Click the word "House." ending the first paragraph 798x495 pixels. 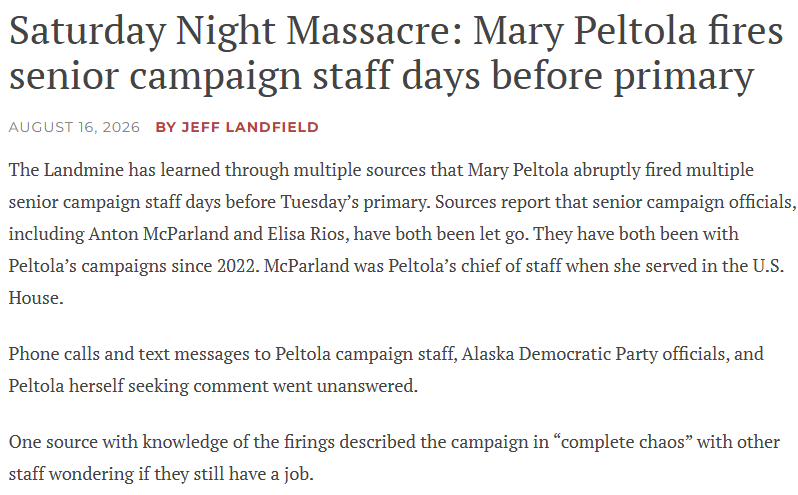click(x=36, y=298)
